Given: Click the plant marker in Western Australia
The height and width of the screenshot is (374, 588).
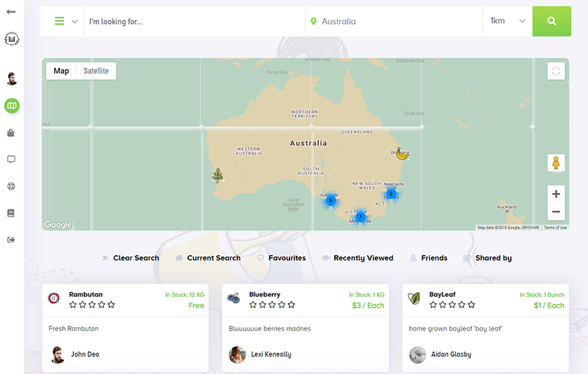Looking at the screenshot, I should pyautogui.click(x=218, y=175).
